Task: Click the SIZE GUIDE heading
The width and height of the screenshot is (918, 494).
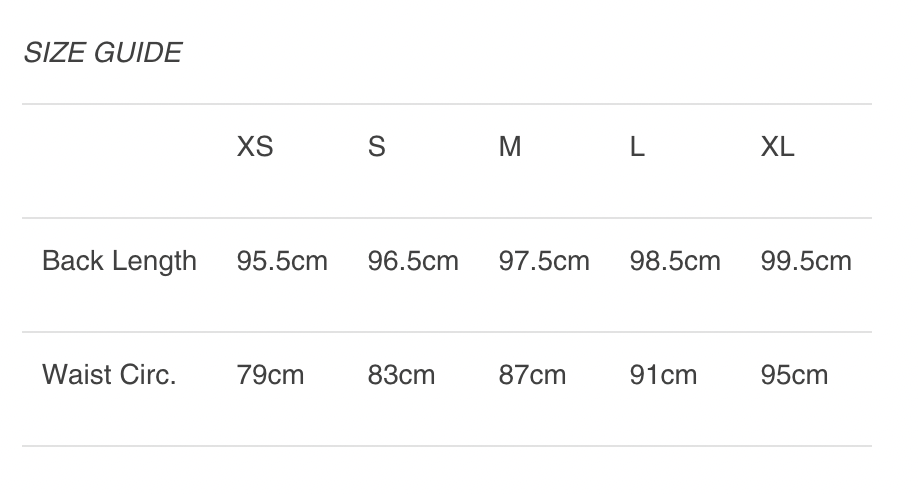Action: [x=103, y=53]
